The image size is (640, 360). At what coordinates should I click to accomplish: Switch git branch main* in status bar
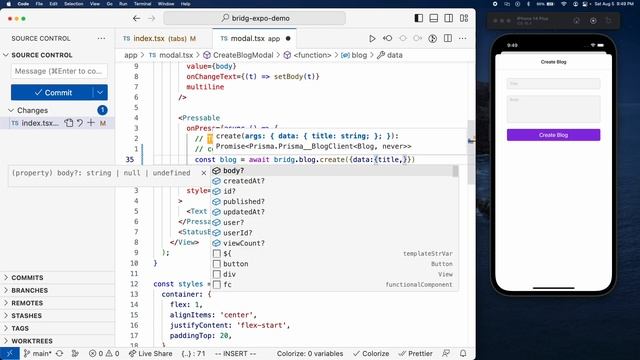click(x=38, y=353)
